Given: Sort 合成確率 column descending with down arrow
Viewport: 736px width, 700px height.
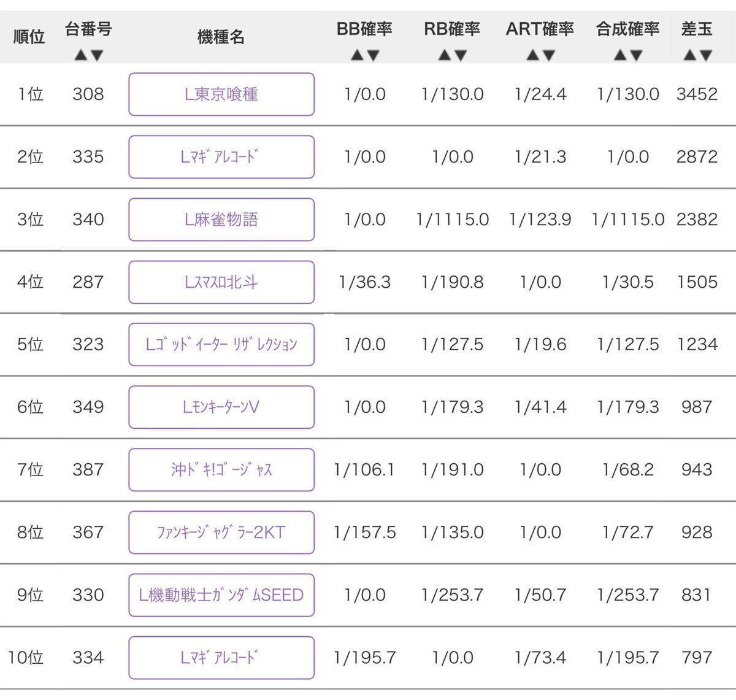Looking at the screenshot, I should [636, 55].
